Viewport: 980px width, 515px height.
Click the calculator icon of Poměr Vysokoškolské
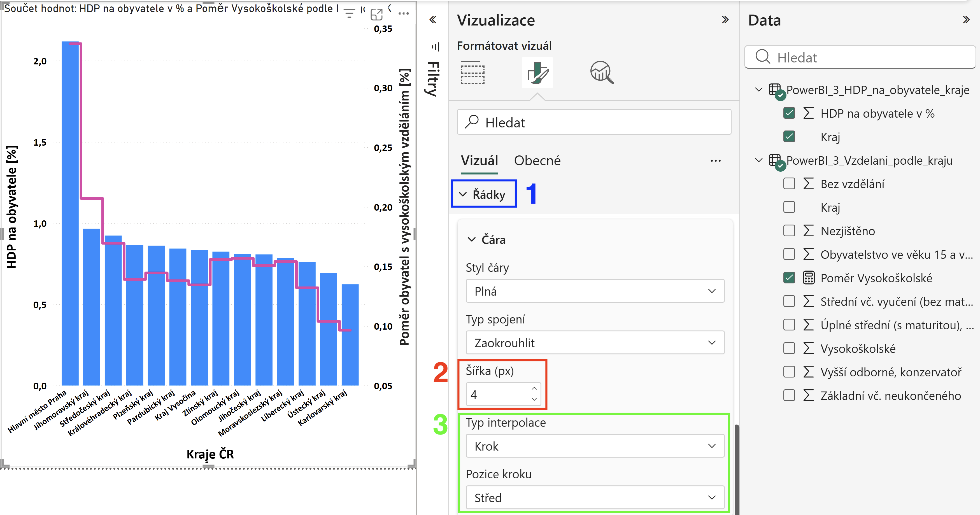click(x=808, y=278)
